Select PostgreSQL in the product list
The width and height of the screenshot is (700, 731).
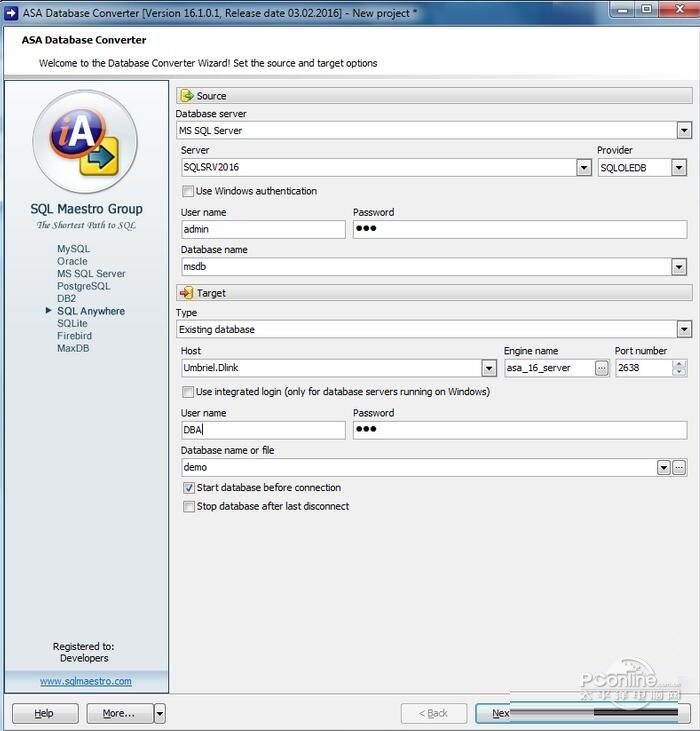(83, 286)
